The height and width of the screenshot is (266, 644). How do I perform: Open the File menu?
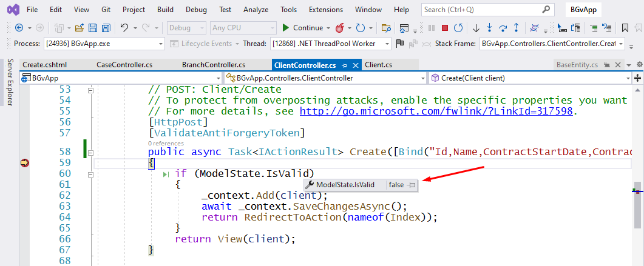(x=32, y=10)
